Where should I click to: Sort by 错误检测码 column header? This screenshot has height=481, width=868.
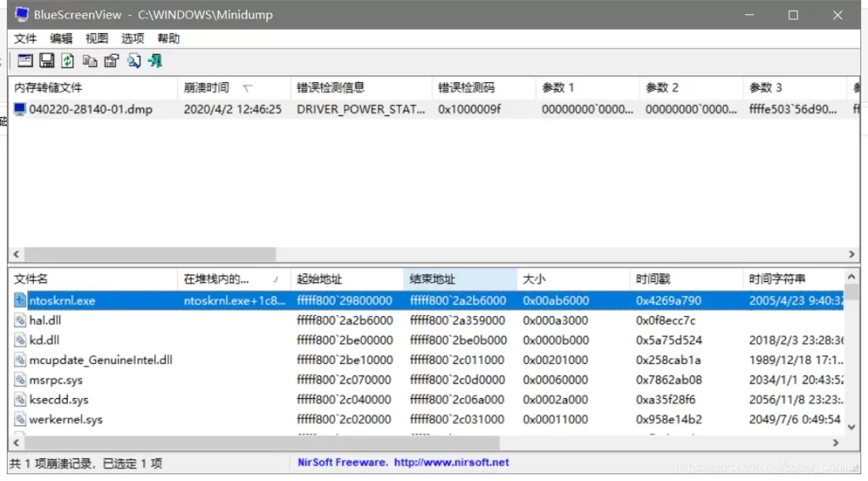click(x=484, y=87)
